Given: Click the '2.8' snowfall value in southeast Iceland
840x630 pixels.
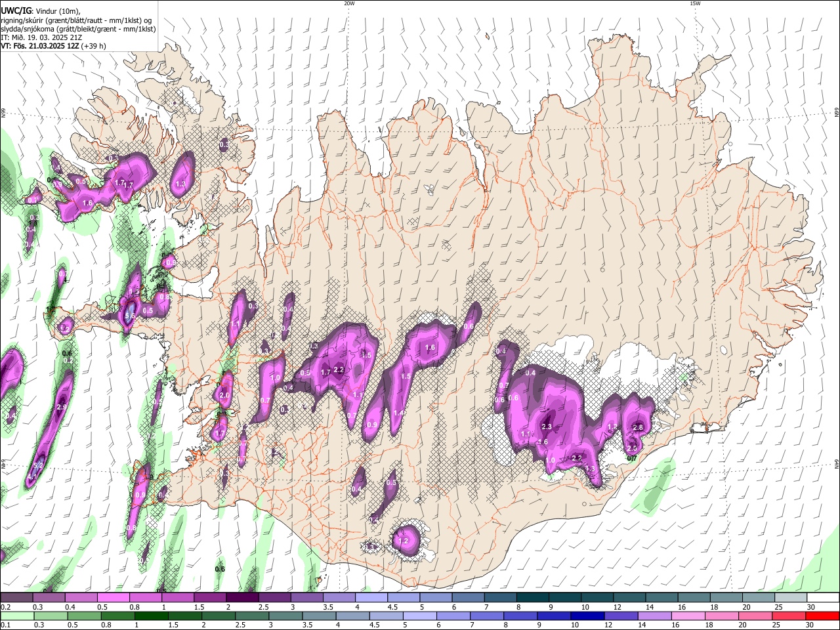Looking at the screenshot, I should [x=637, y=427].
